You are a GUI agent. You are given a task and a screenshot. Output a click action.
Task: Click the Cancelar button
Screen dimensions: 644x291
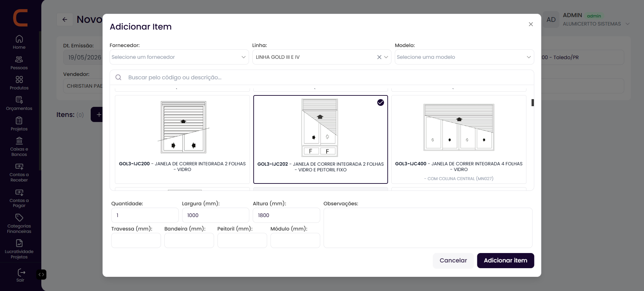[453, 260]
